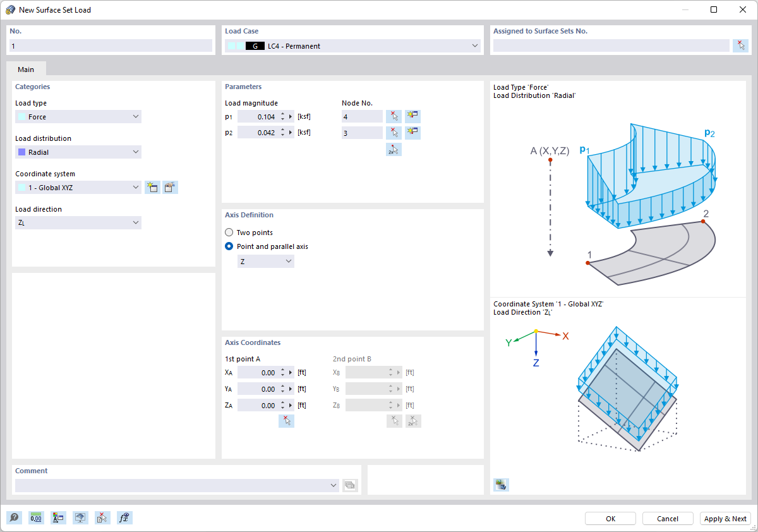
Task: Select the 'Two points' axis definition
Action: pos(228,232)
